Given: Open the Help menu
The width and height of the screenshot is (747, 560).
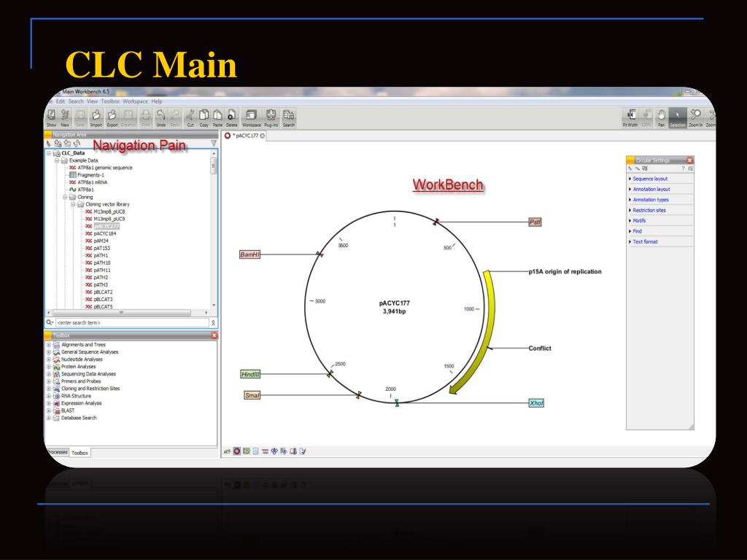Looking at the screenshot, I should click(x=157, y=101).
